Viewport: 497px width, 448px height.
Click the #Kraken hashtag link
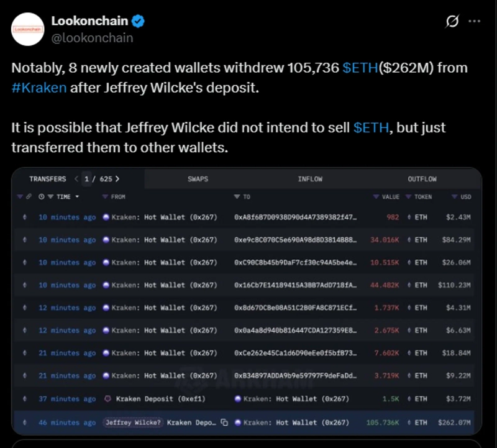39,87
